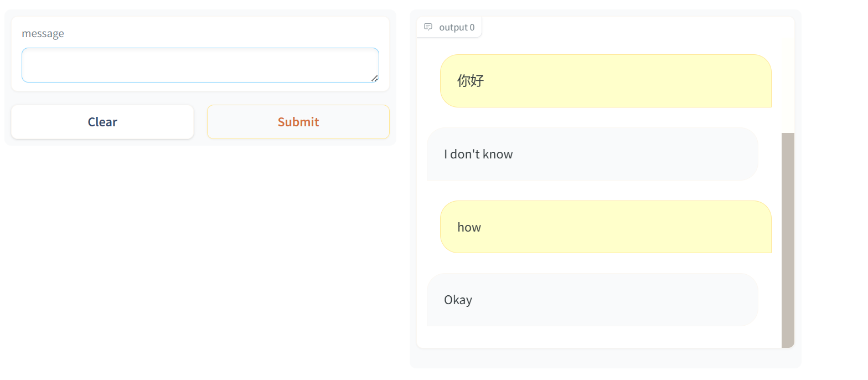The height and width of the screenshot is (380, 868).
Task: Click the word Okay in last reply
Action: (458, 300)
